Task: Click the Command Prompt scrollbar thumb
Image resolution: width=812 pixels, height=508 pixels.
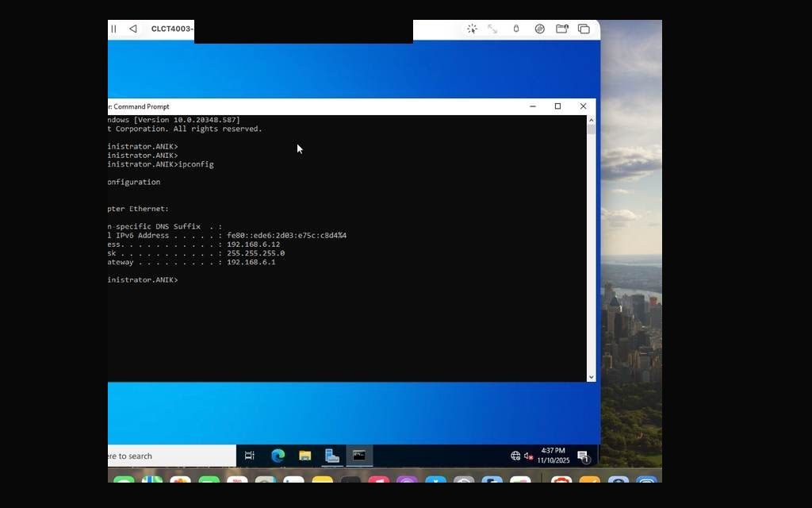Action: pyautogui.click(x=592, y=130)
